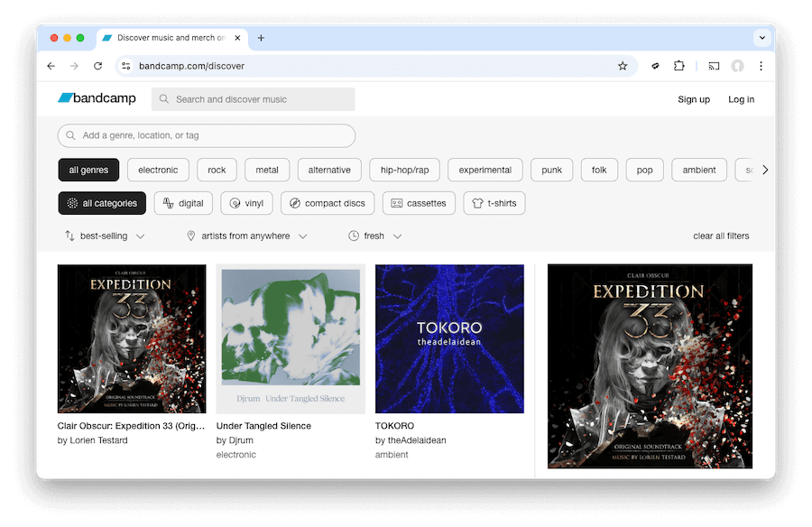Filter by cassettes
The image size is (812, 527).
[x=419, y=203]
